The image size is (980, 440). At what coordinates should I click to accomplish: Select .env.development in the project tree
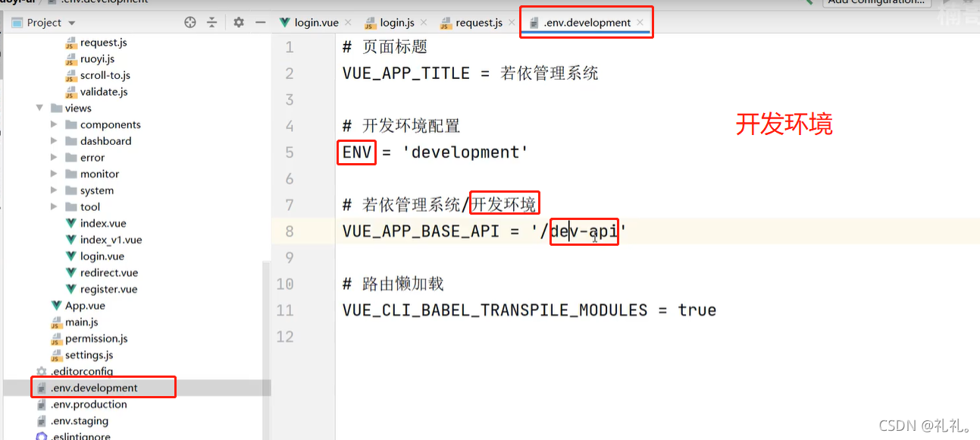tap(94, 388)
